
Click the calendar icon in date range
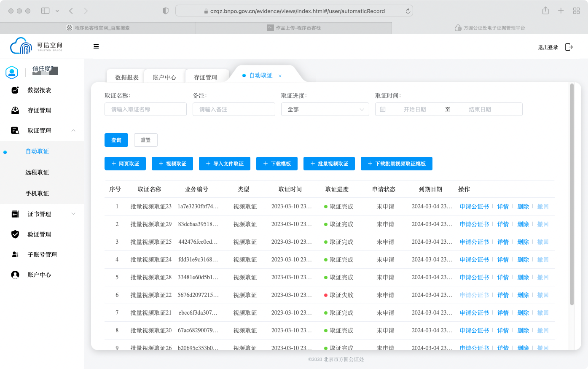click(383, 109)
